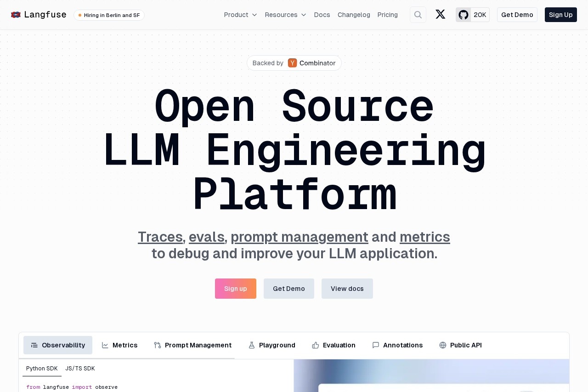Click the Langfuse logo icon
The width and height of the screenshot is (588, 392).
click(x=16, y=15)
